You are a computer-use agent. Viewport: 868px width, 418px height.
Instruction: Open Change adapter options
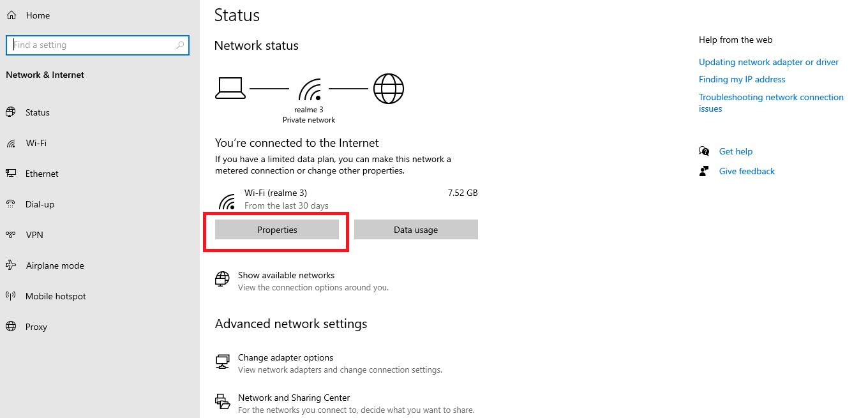[285, 357]
